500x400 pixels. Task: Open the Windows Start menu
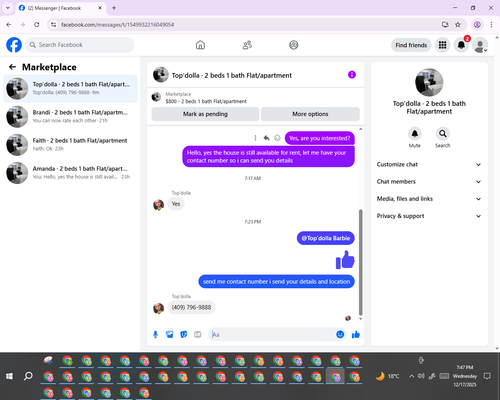(x=9, y=376)
